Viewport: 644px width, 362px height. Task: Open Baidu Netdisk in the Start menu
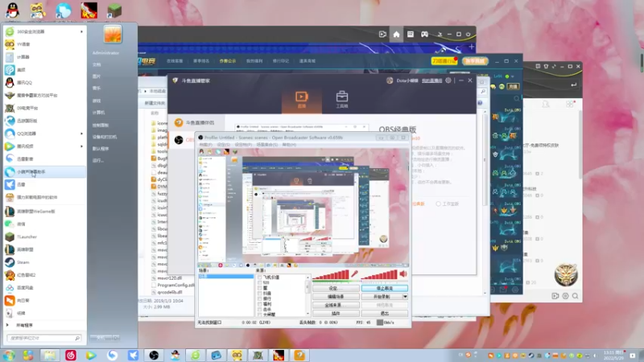coord(43,288)
